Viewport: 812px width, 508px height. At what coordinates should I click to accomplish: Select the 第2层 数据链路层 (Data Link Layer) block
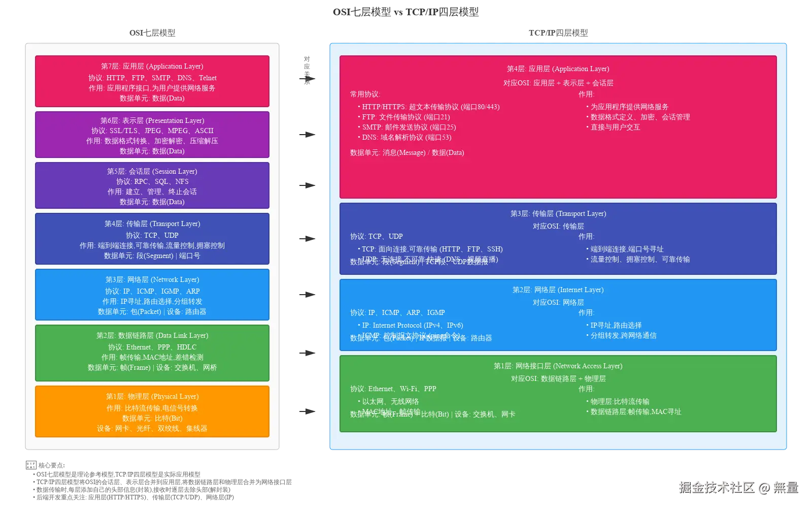coord(152,352)
